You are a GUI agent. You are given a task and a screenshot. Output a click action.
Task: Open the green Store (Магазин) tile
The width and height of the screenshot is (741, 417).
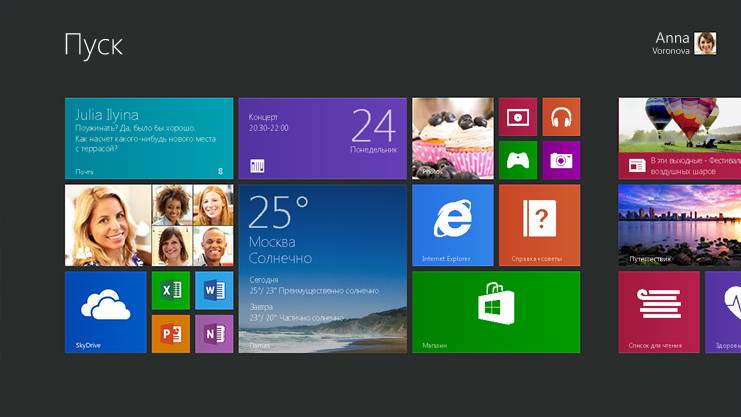(496, 311)
